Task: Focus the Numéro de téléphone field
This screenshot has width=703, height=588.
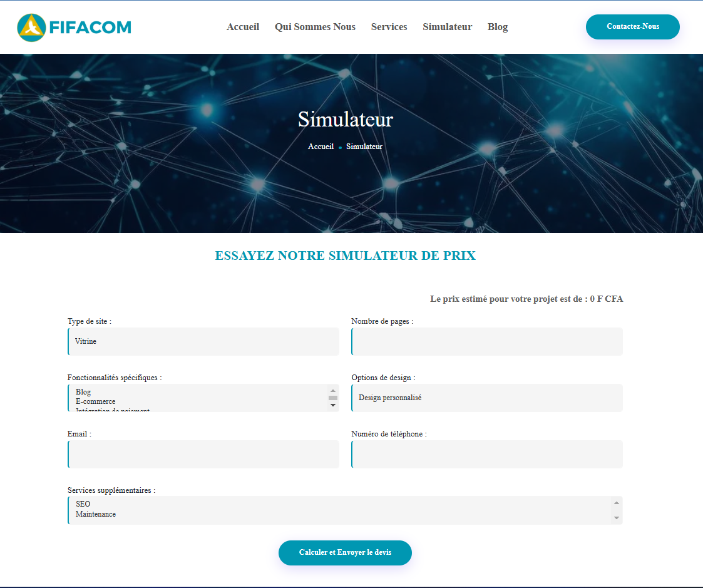Action: pos(487,454)
